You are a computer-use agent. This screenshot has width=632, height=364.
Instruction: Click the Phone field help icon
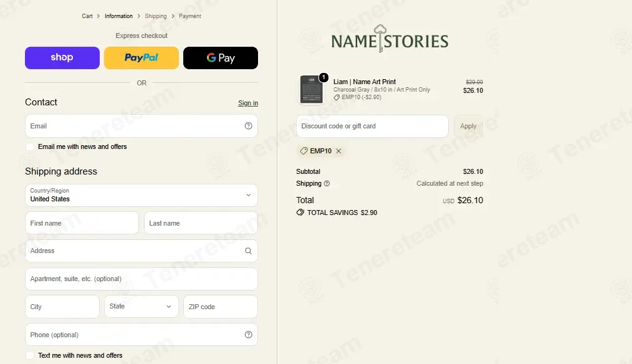tap(248, 335)
